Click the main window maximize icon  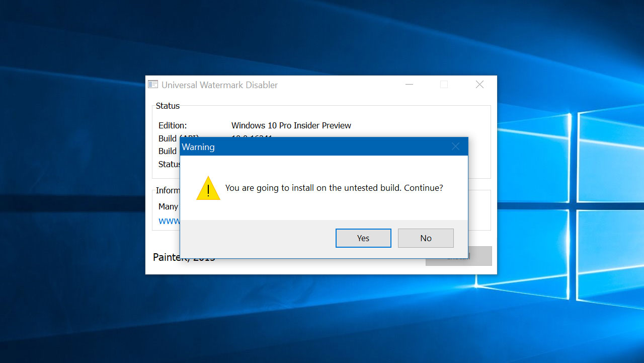coord(444,85)
